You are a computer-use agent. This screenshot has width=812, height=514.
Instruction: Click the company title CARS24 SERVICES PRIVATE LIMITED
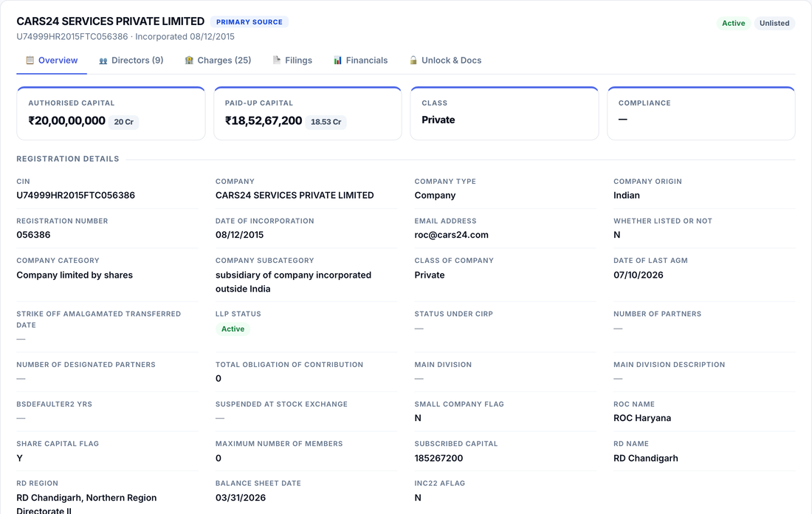(110, 21)
